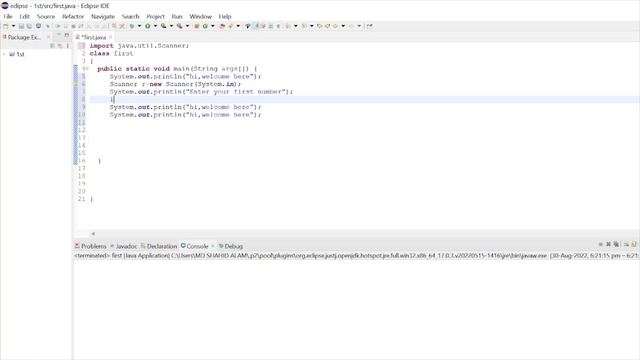Click the Previous Annotation toolbar icon
This screenshot has width=640, height=360.
click(x=304, y=26)
